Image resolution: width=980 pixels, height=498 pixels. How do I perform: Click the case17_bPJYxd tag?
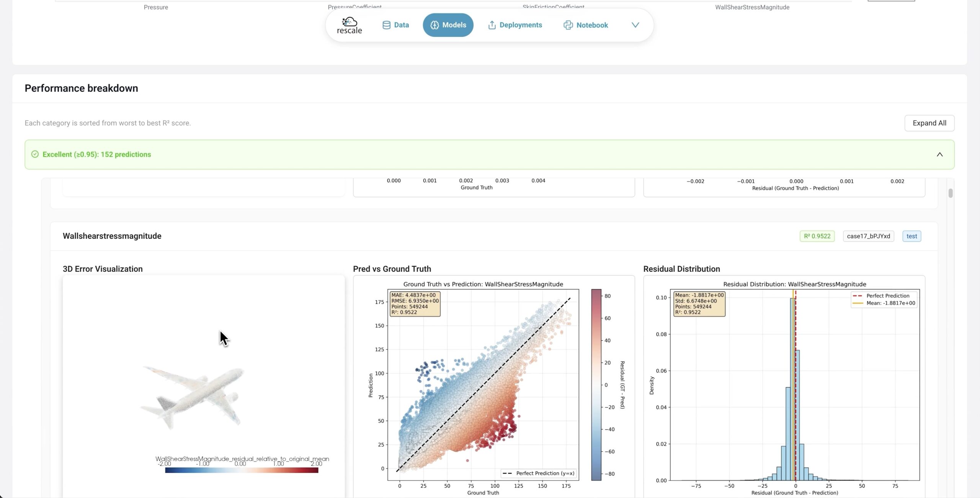point(868,236)
